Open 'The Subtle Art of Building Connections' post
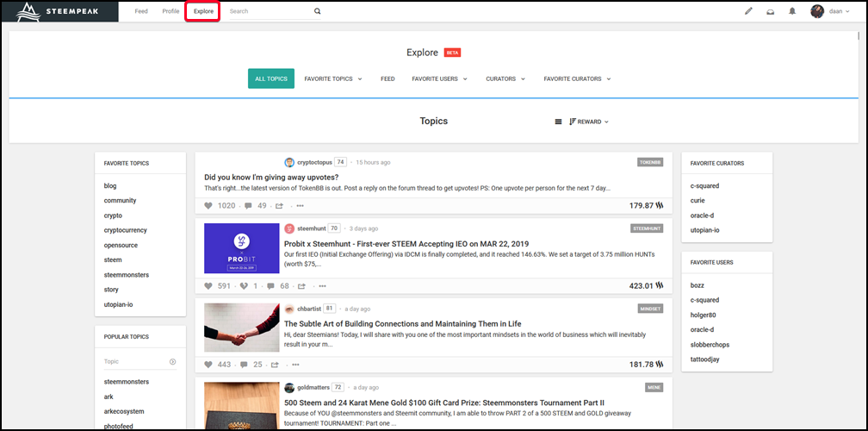 pos(402,323)
